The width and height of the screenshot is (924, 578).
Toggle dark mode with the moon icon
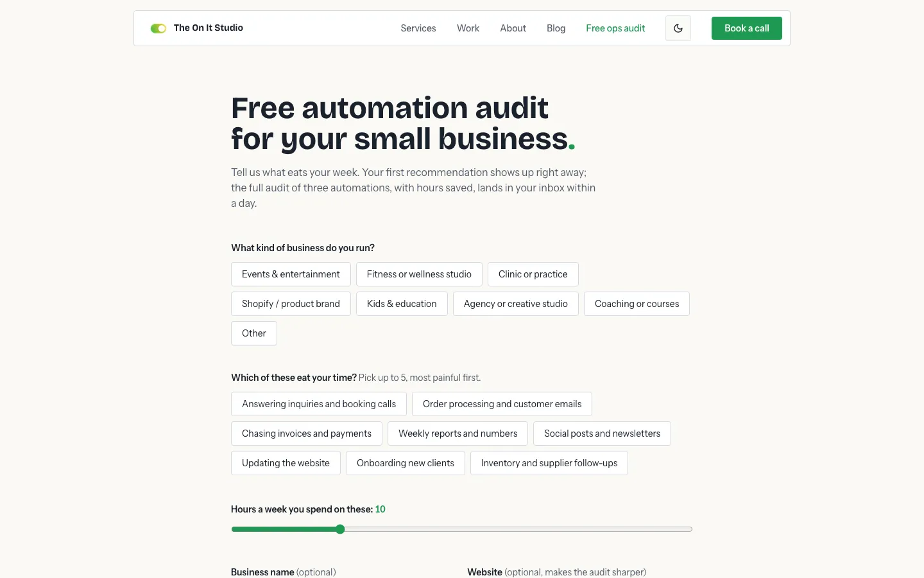[x=678, y=28]
